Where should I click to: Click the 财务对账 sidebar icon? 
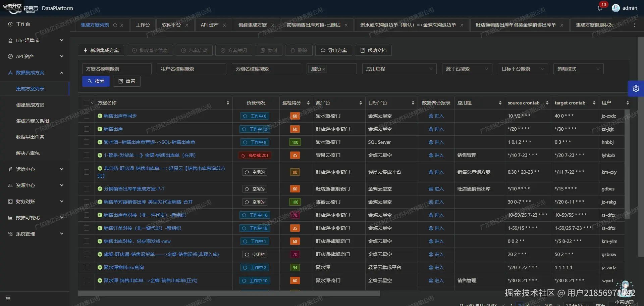24,201
